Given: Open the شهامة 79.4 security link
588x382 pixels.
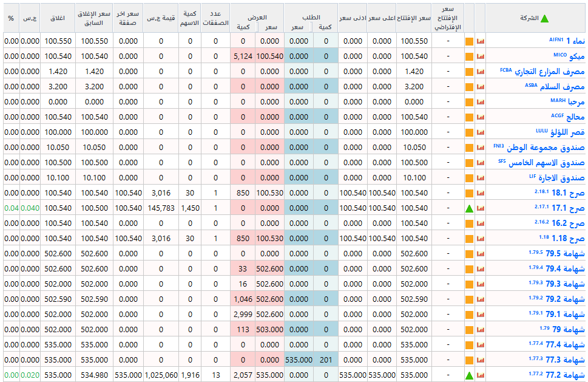Looking at the screenshot, I should point(556,268).
